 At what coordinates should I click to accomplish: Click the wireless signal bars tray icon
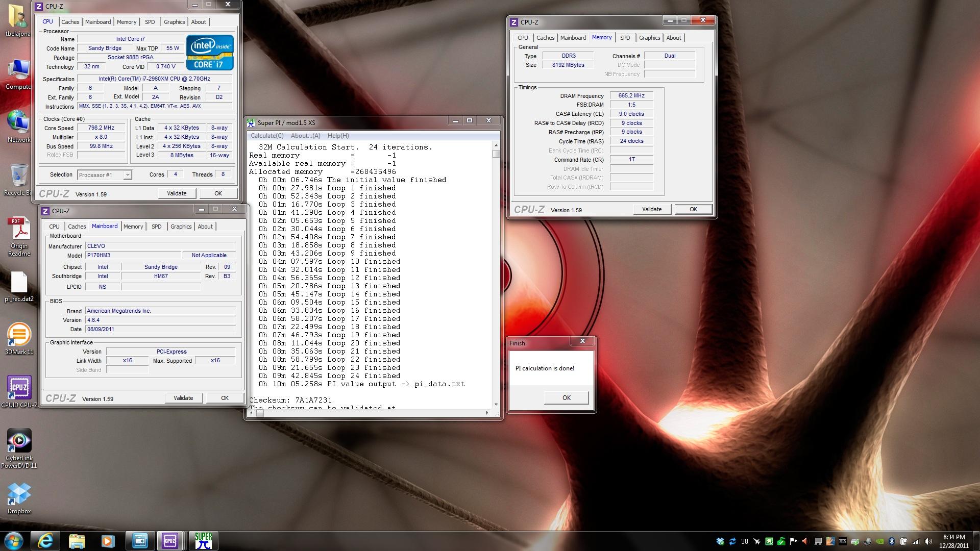click(x=916, y=541)
